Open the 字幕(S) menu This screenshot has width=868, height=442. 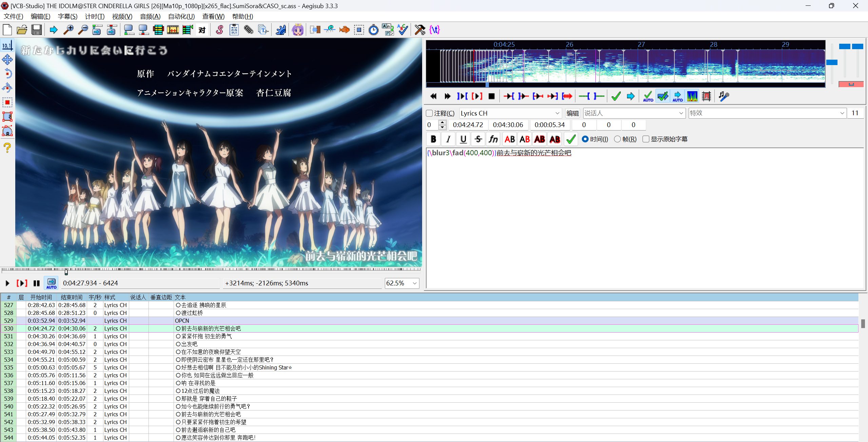coord(67,17)
